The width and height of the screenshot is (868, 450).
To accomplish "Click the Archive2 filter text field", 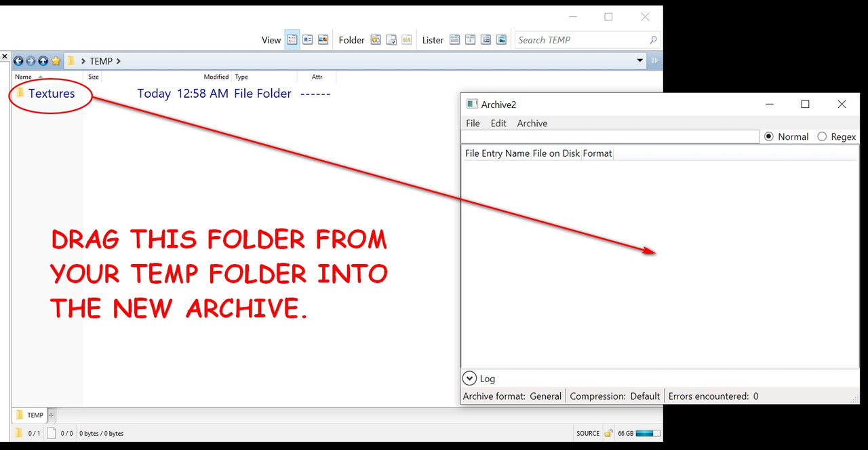I will click(x=610, y=136).
